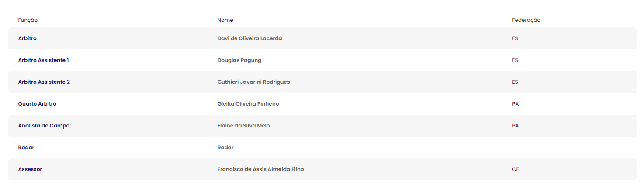Image resolution: width=644 pixels, height=189 pixels.
Task: Click the Nome column header
Action: point(225,20)
